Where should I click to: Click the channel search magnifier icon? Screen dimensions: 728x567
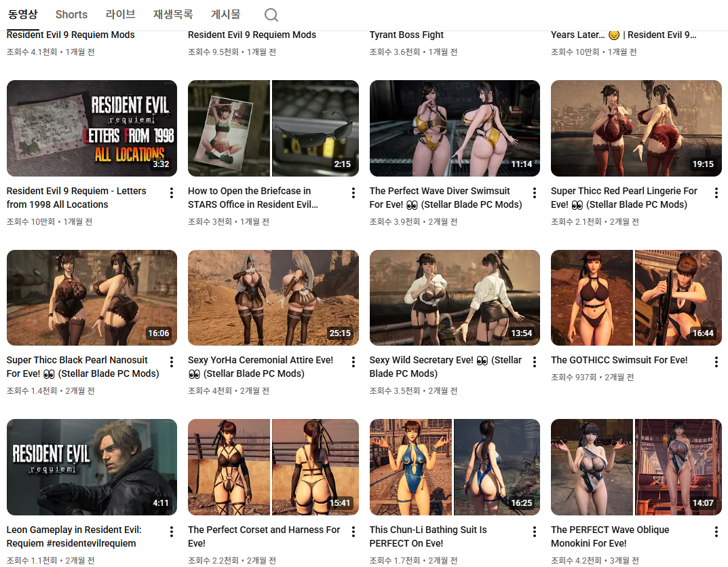coord(271,15)
